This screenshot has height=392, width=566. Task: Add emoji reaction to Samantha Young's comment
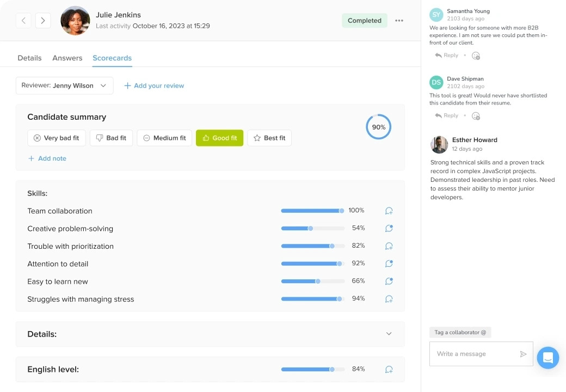pos(476,56)
